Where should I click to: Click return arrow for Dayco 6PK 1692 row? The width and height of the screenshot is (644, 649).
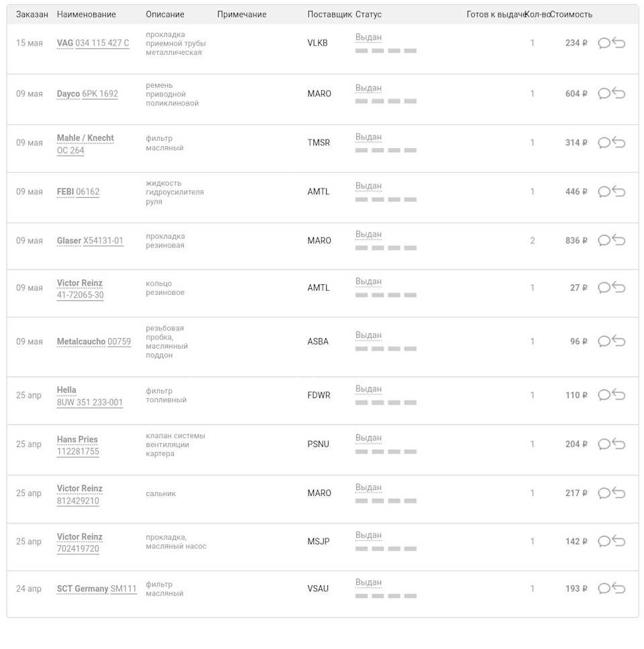coord(619,94)
